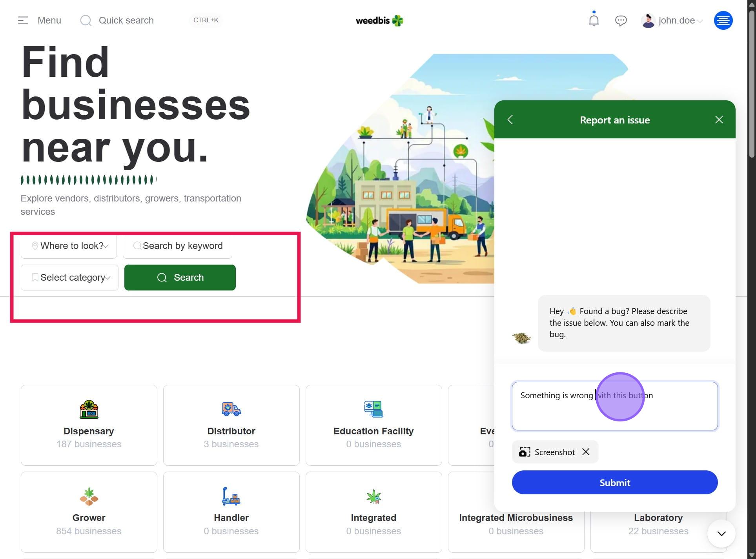756x559 pixels.
Task: Open the Distributor category card
Action: click(x=231, y=425)
